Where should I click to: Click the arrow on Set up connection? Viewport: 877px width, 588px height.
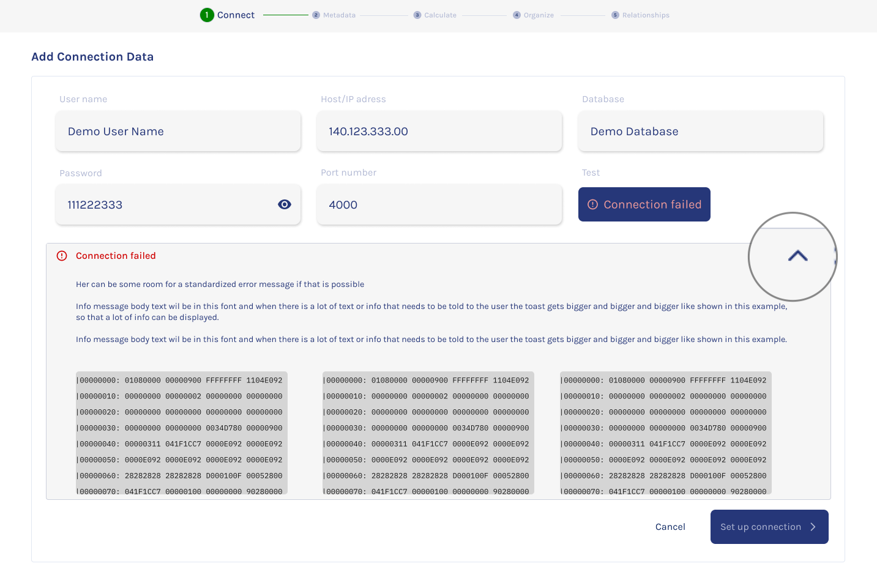click(x=813, y=527)
